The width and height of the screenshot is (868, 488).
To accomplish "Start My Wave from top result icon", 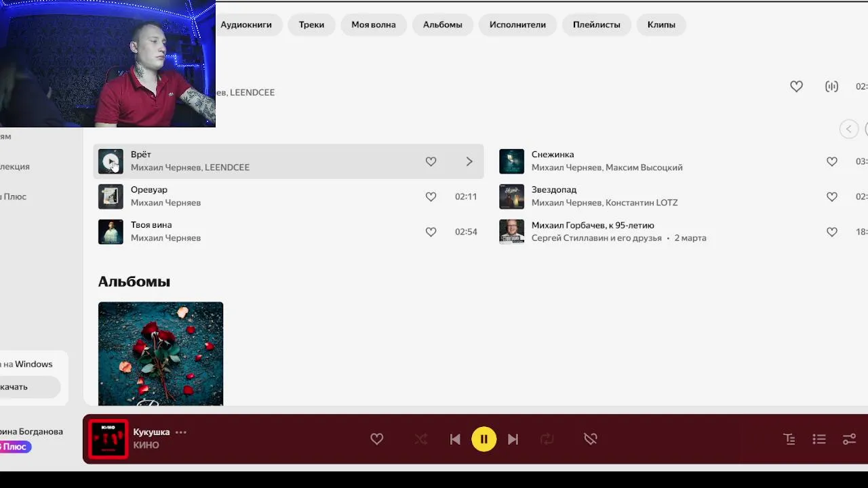I will (831, 86).
